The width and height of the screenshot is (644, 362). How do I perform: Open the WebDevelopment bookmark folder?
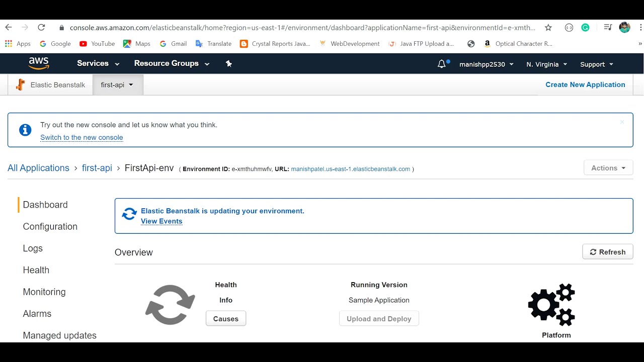click(349, 44)
